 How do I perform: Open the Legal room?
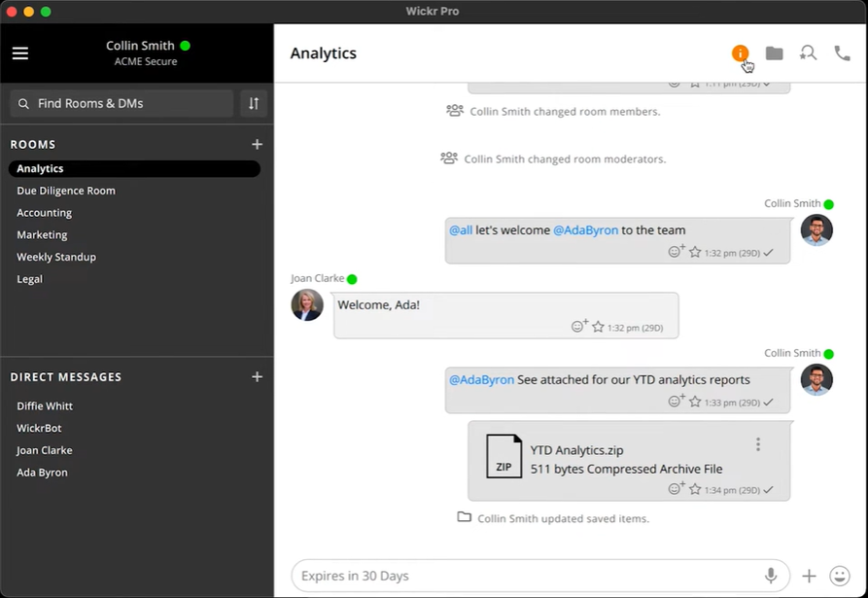coord(29,280)
